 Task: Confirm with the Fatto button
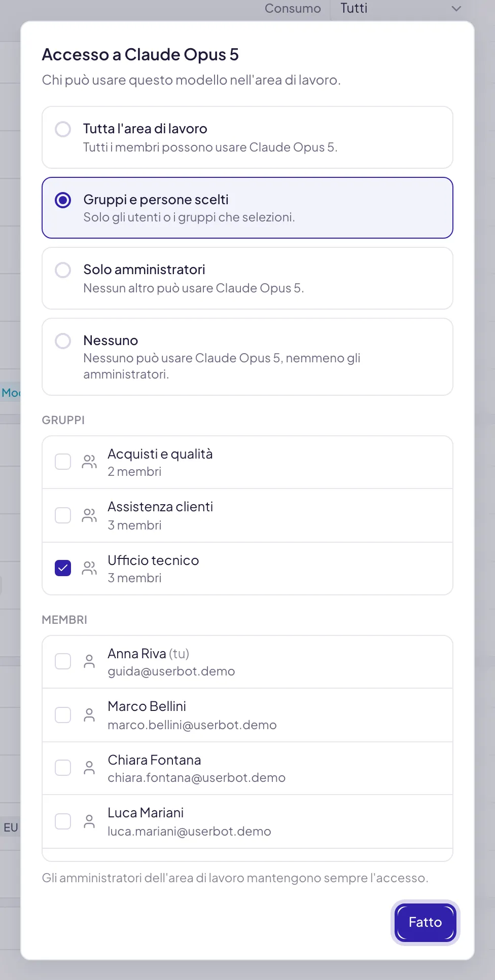[x=426, y=922]
